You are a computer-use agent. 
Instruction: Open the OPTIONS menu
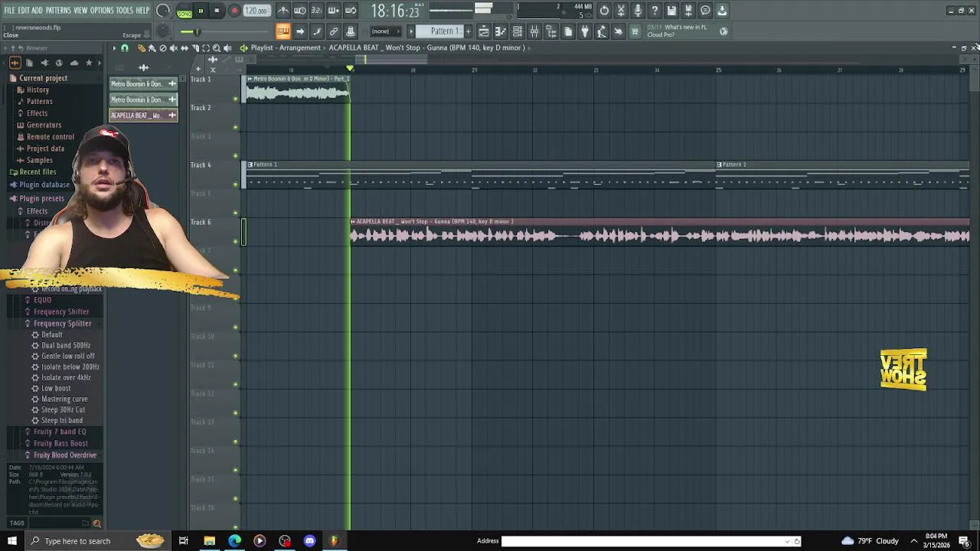pos(102,11)
